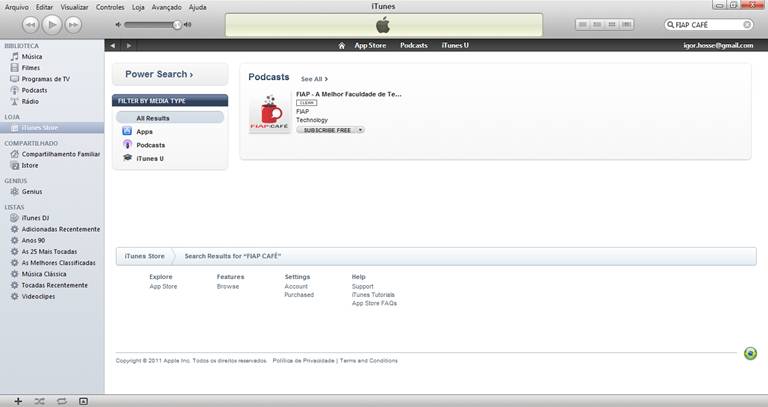This screenshot has height=407, width=768.
Task: Open the Controles menu
Action: click(110, 7)
